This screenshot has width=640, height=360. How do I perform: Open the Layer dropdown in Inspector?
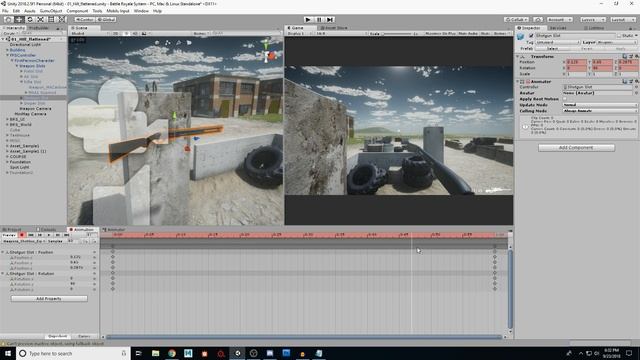point(616,42)
